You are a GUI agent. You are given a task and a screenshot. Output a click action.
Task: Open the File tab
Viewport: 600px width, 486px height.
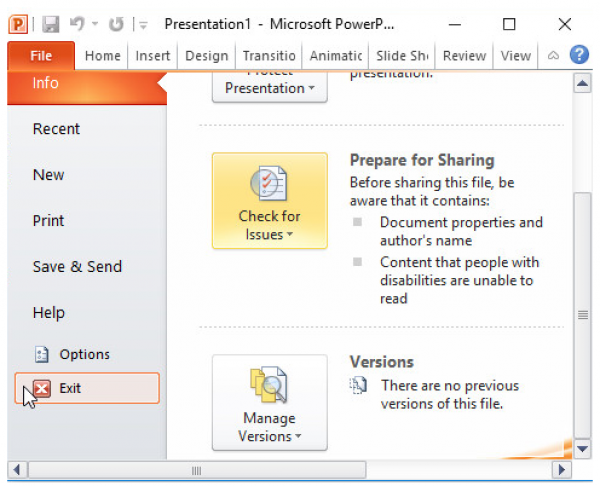pyautogui.click(x=41, y=56)
